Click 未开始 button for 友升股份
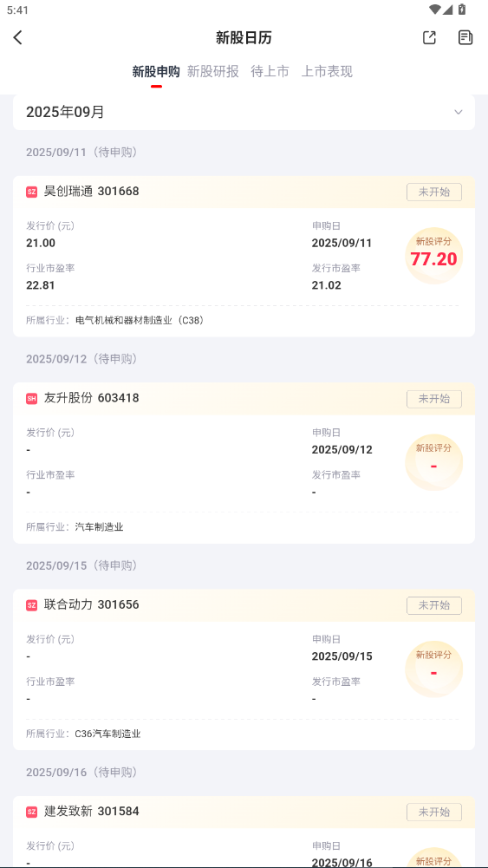This screenshot has height=868, width=488. tap(434, 399)
